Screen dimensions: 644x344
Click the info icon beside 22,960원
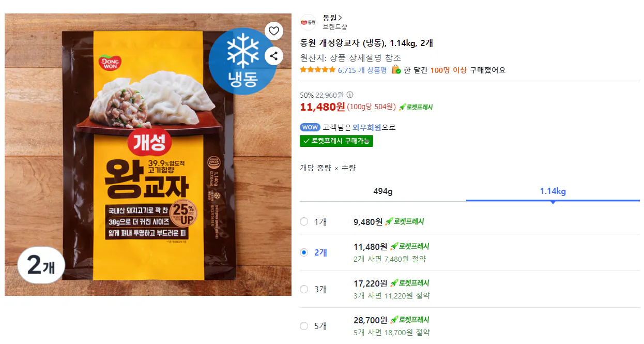pos(350,95)
